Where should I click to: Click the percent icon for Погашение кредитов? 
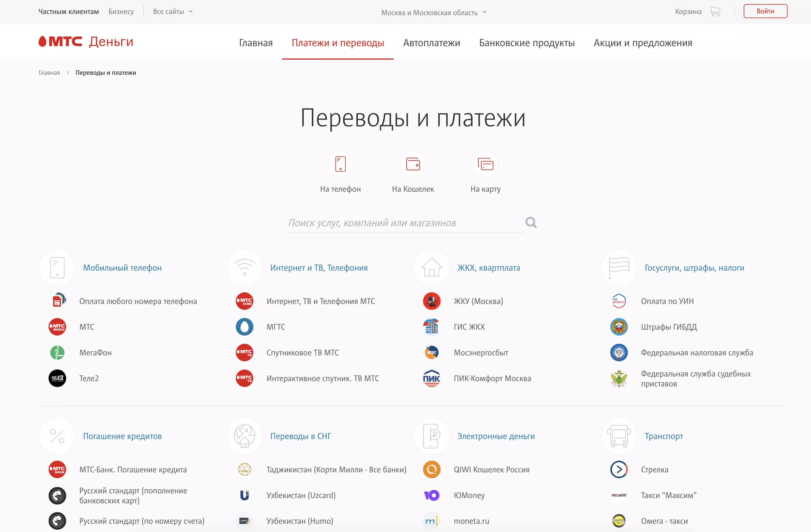tap(57, 436)
